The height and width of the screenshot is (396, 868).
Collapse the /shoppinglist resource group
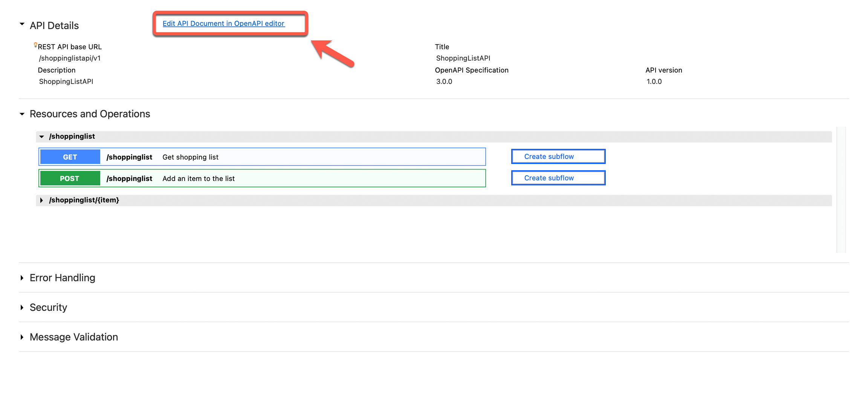tap(42, 136)
